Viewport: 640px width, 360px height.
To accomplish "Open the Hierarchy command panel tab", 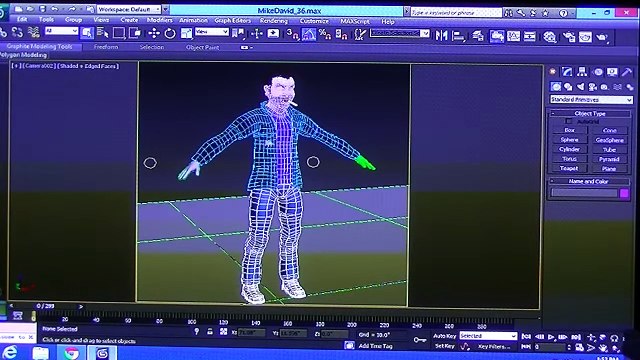I will pos(582,72).
